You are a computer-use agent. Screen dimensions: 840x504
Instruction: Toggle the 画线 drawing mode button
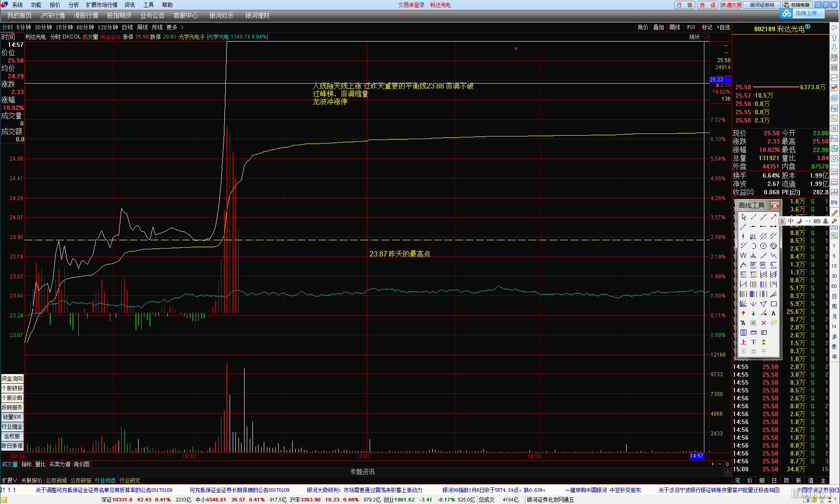(675, 27)
